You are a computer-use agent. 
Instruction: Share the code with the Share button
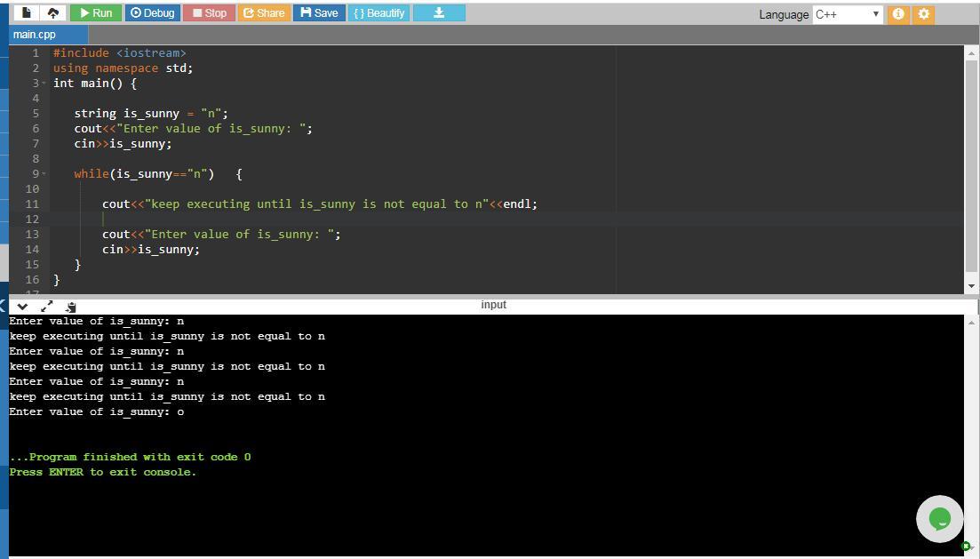click(264, 13)
